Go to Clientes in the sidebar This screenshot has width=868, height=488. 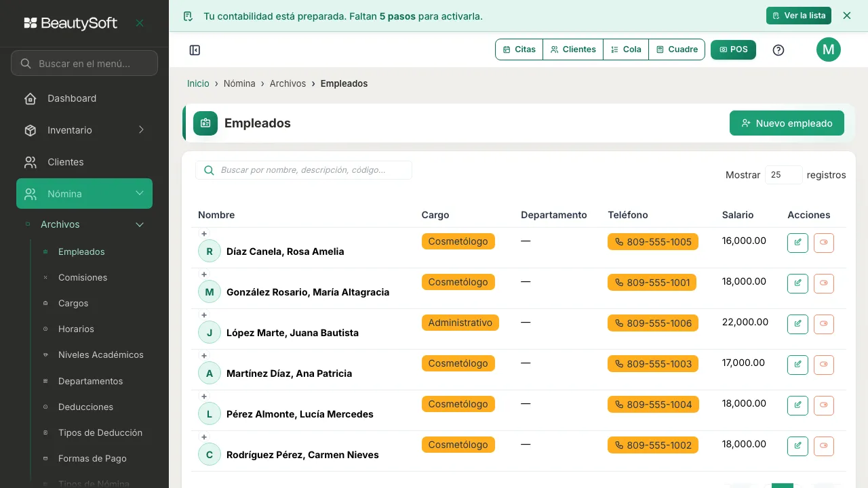click(x=84, y=162)
